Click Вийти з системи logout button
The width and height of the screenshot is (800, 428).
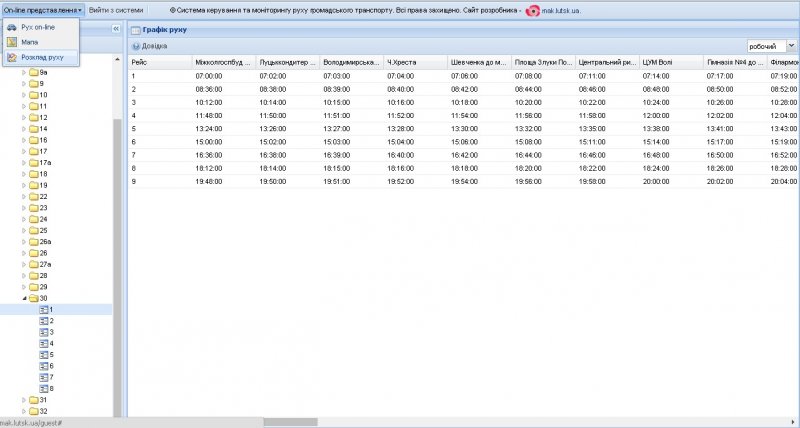(116, 9)
